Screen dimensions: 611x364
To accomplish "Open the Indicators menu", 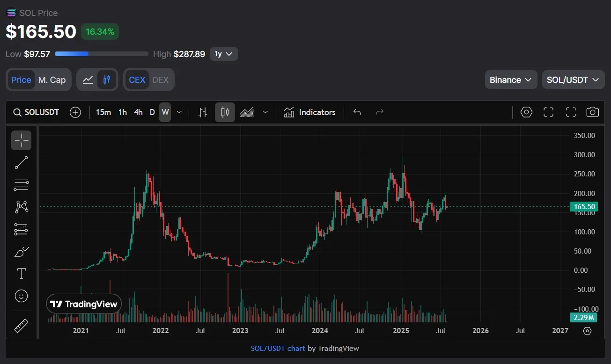I will (309, 112).
